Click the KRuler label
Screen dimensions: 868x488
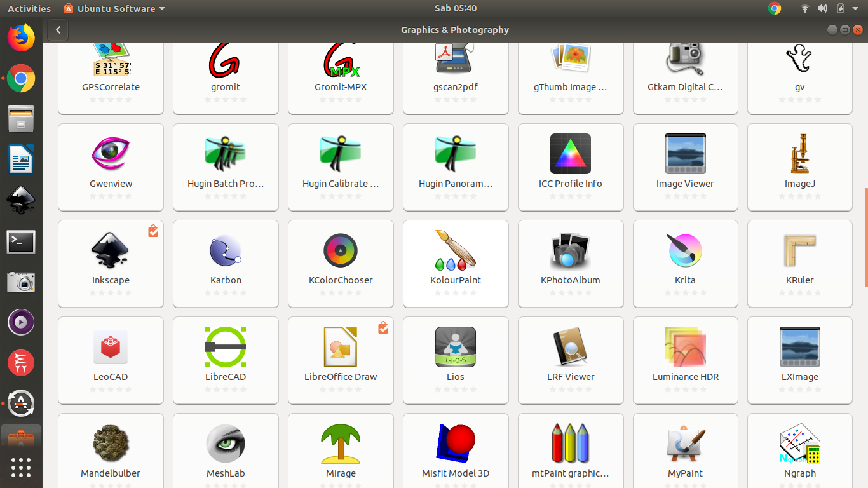click(x=800, y=280)
